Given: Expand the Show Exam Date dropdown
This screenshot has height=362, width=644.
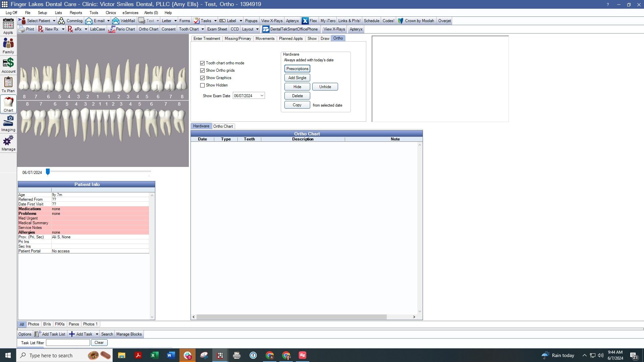Looking at the screenshot, I should [262, 96].
